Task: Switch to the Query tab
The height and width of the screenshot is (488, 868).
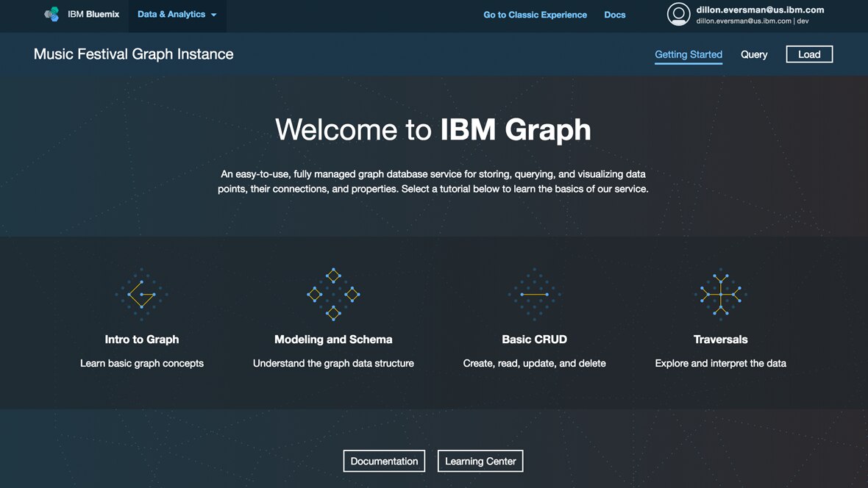Action: [754, 54]
